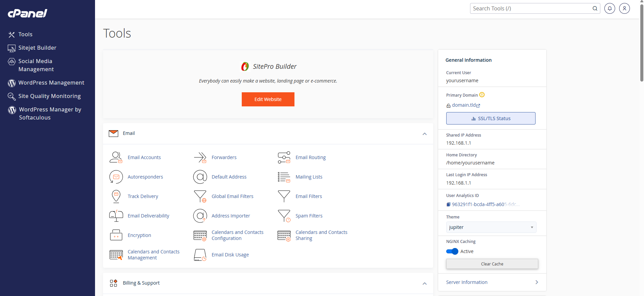
Task: Copy the User Analytics ID icon
Action: [448, 204]
